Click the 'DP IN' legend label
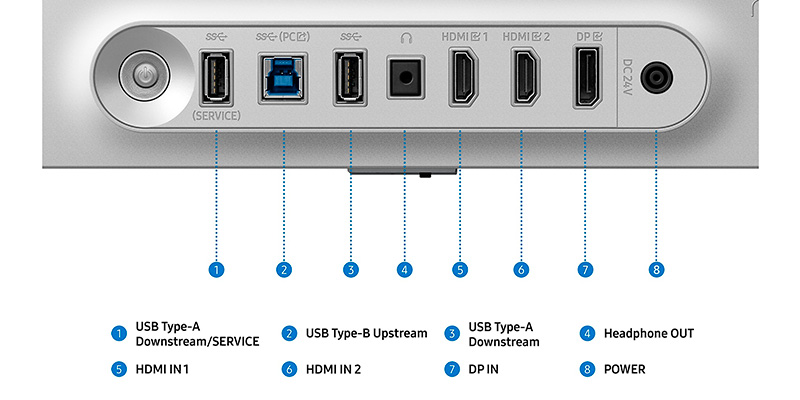Image resolution: width=800 pixels, height=400 pixels. [484, 369]
